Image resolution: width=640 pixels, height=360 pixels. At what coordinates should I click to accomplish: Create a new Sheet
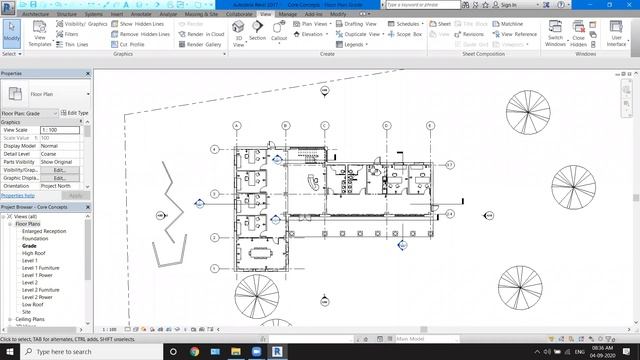click(440, 24)
